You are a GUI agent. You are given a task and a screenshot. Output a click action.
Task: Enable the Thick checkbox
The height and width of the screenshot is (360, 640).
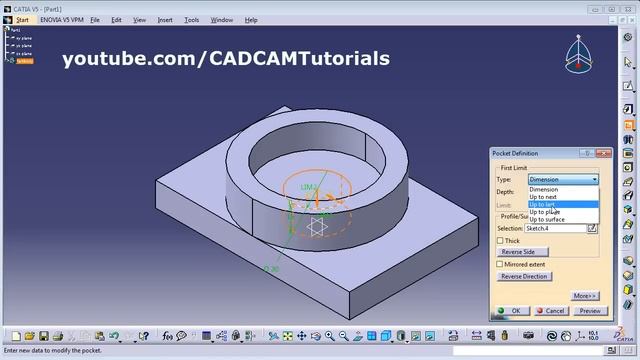500,240
